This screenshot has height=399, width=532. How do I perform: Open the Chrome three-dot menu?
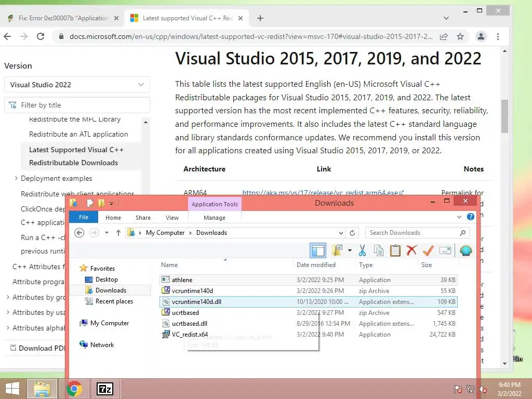click(x=498, y=36)
